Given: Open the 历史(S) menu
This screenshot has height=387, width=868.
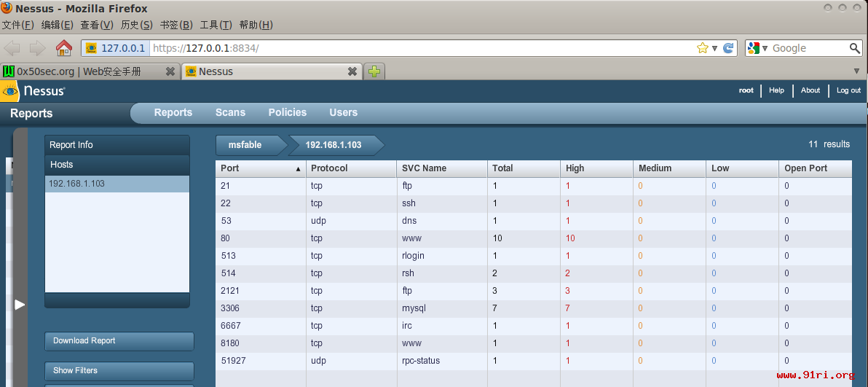Looking at the screenshot, I should pyautogui.click(x=137, y=25).
